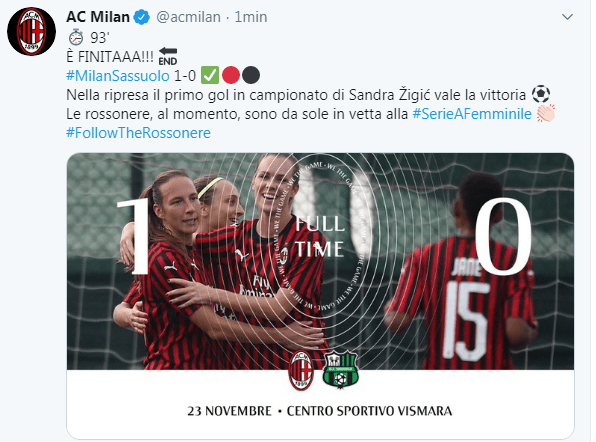
Task: Click the Sassuolo crest in image
Action: [x=340, y=369]
